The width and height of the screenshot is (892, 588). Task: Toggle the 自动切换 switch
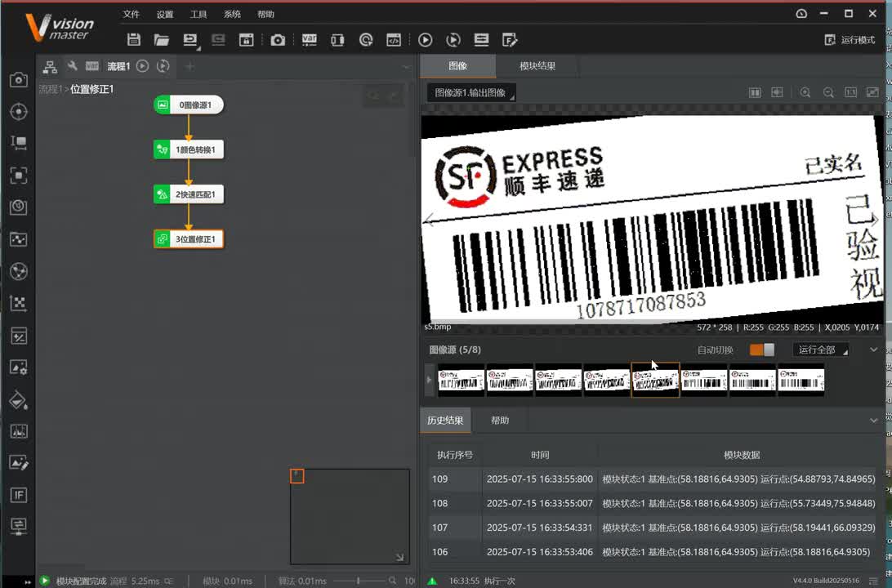tap(762, 350)
